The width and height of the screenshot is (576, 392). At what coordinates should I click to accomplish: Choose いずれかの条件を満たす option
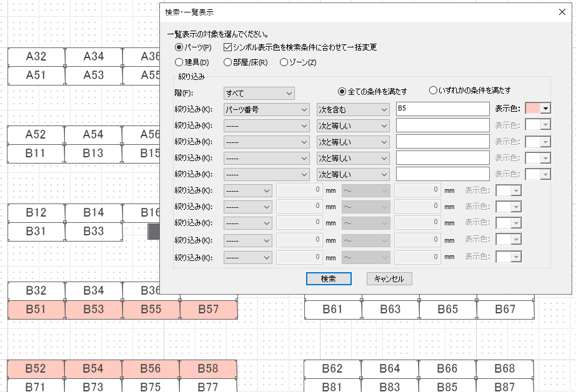click(434, 91)
